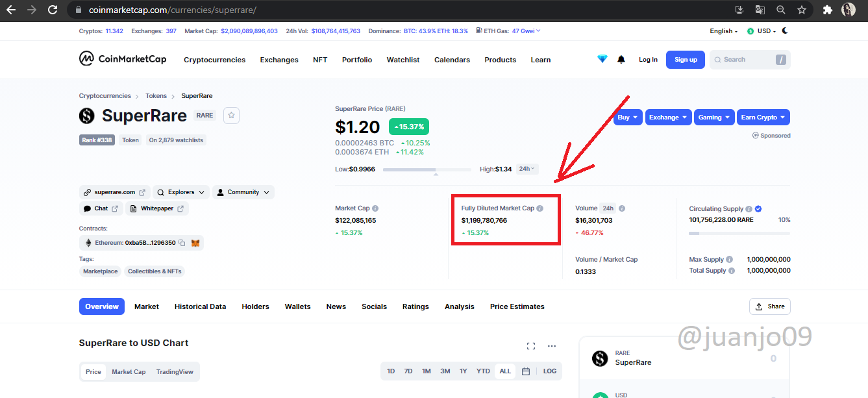Switch to the Historical Data tab

click(200, 306)
